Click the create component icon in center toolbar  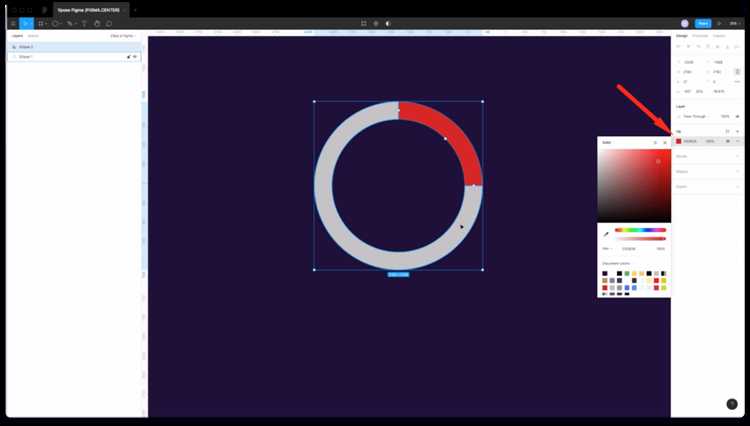pyautogui.click(x=376, y=23)
